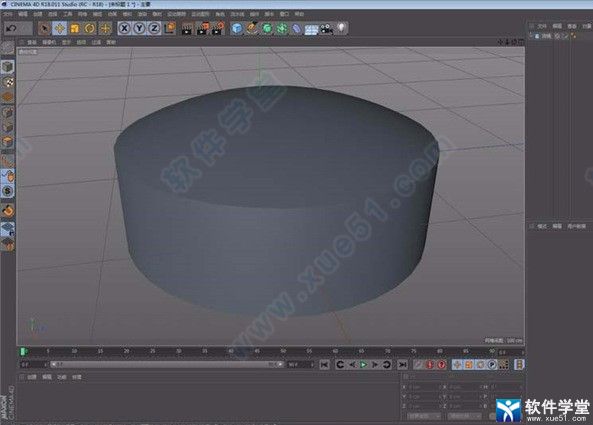Open the Object Manager's first menu
This screenshot has height=425, width=593.
click(542, 26)
